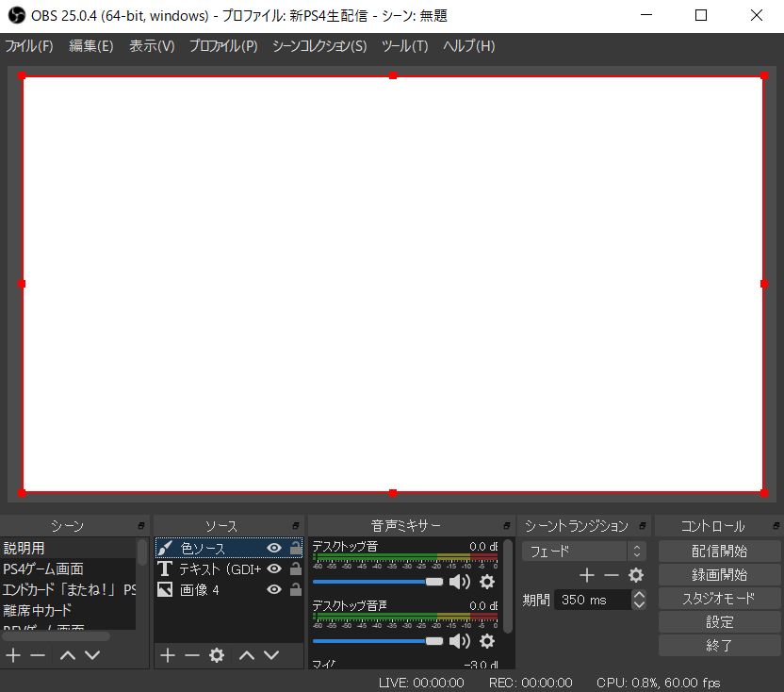Click the OBS logo in title bar

click(17, 15)
